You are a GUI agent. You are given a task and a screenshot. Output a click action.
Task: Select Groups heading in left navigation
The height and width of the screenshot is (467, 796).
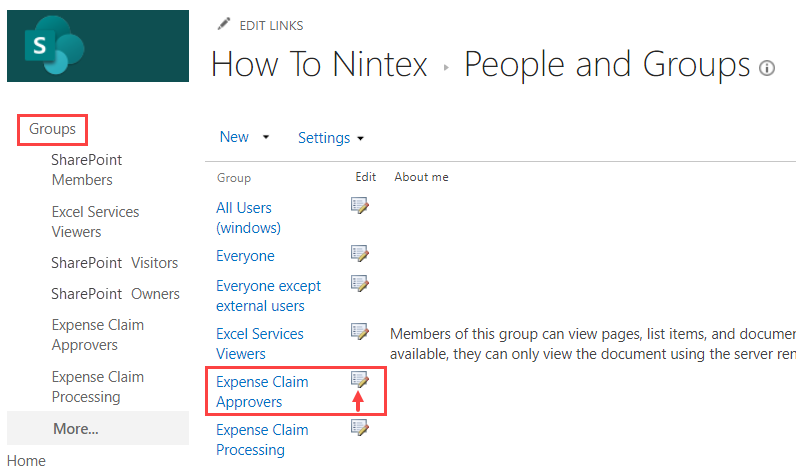pyautogui.click(x=52, y=129)
